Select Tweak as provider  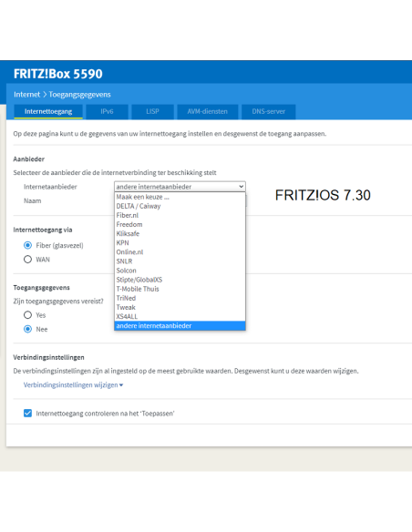(x=180, y=307)
